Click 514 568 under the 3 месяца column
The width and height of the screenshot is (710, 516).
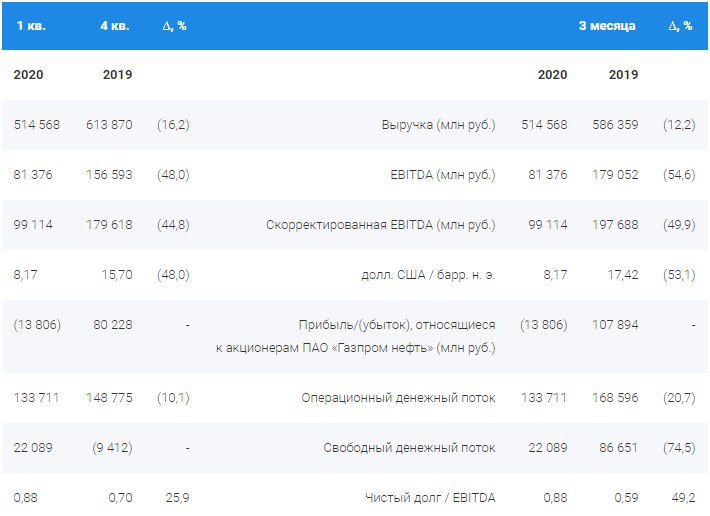[x=544, y=125]
